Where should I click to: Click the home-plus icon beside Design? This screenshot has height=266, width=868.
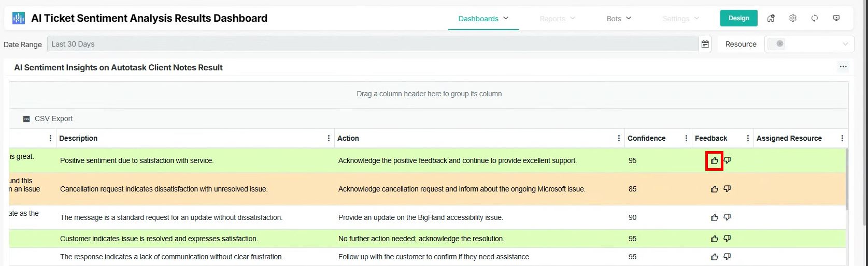[771, 18]
